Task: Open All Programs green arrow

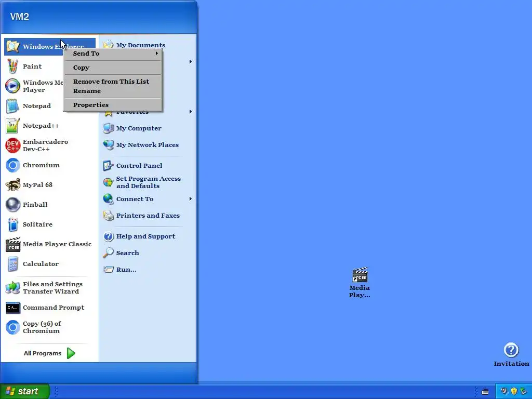Action: pos(71,353)
